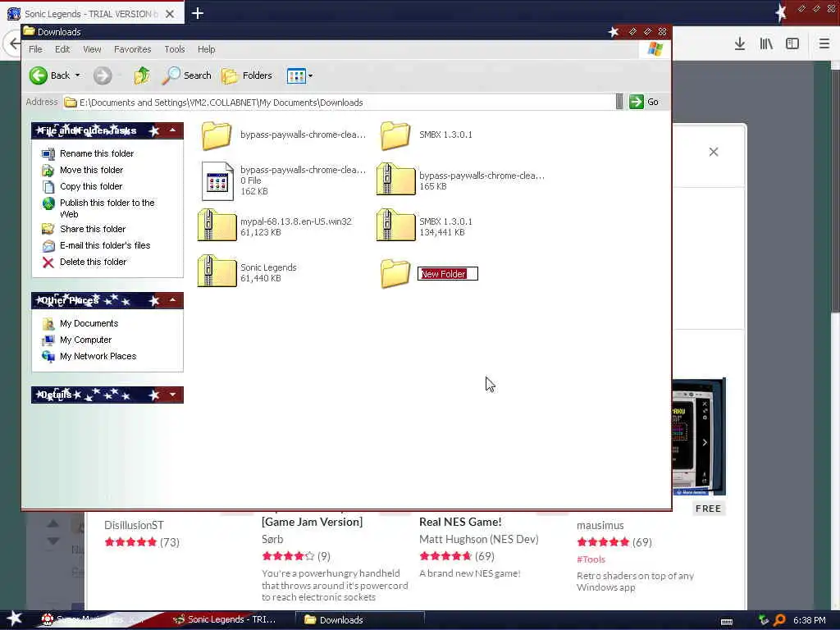Screen dimensions: 840x630
Task: Open My Computer under Other Places
Action: click(85, 340)
